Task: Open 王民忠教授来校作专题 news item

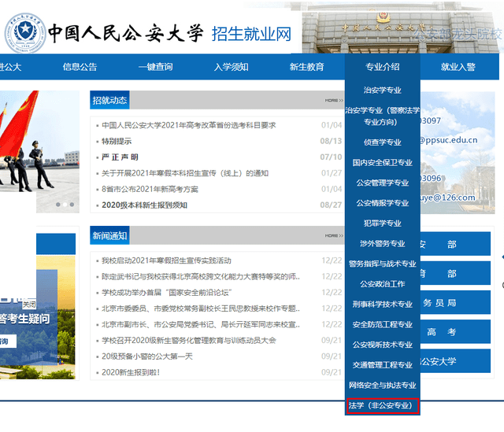Action: (x=201, y=308)
